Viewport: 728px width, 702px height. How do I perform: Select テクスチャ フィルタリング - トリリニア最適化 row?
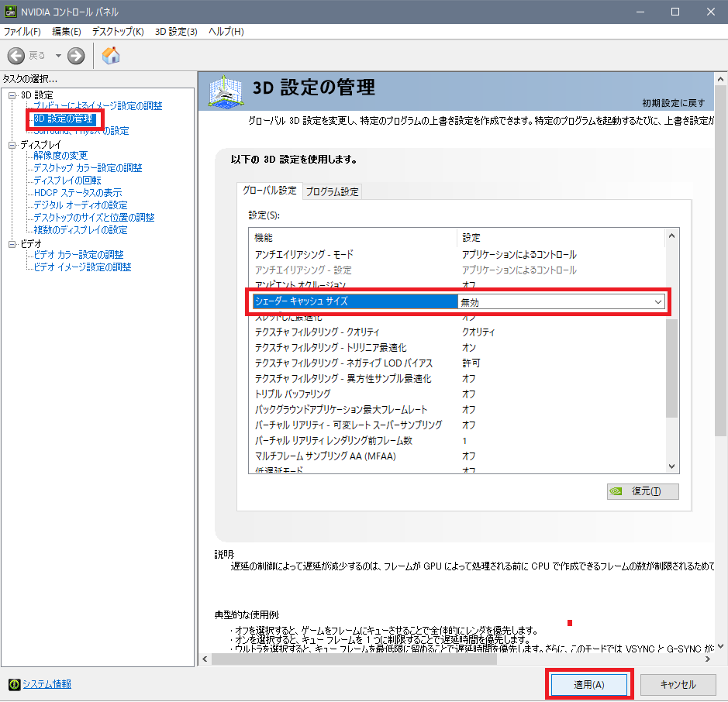457,348
